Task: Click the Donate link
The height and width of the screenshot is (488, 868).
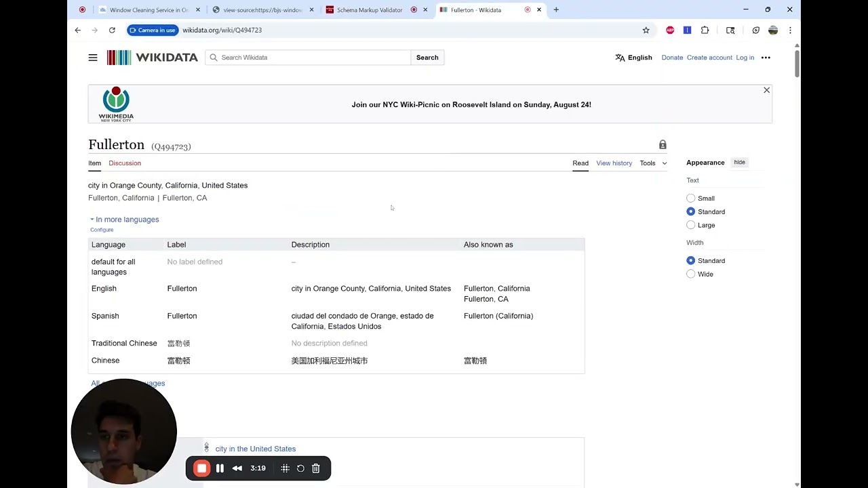Action: pos(672,58)
